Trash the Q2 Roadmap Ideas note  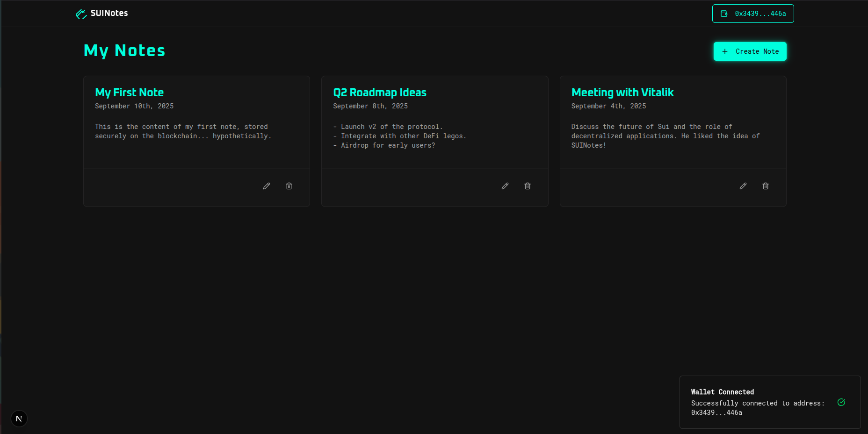[x=528, y=186]
